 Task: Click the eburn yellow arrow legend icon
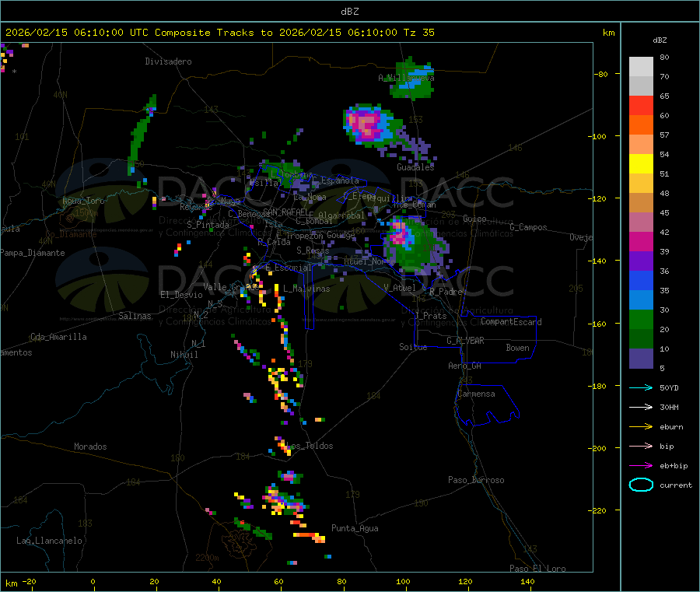[x=641, y=427]
